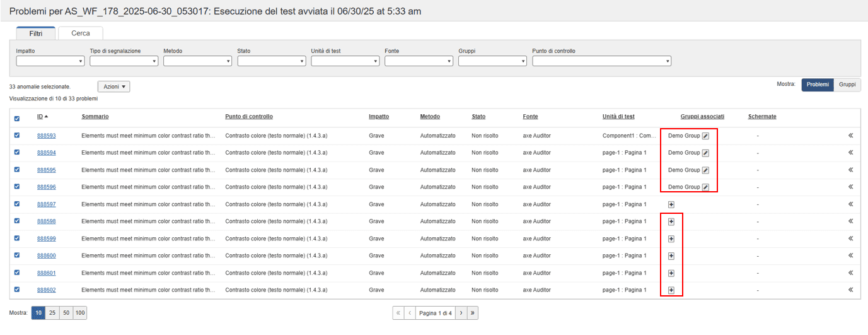Add group using plus icon for 888600

coord(671,256)
